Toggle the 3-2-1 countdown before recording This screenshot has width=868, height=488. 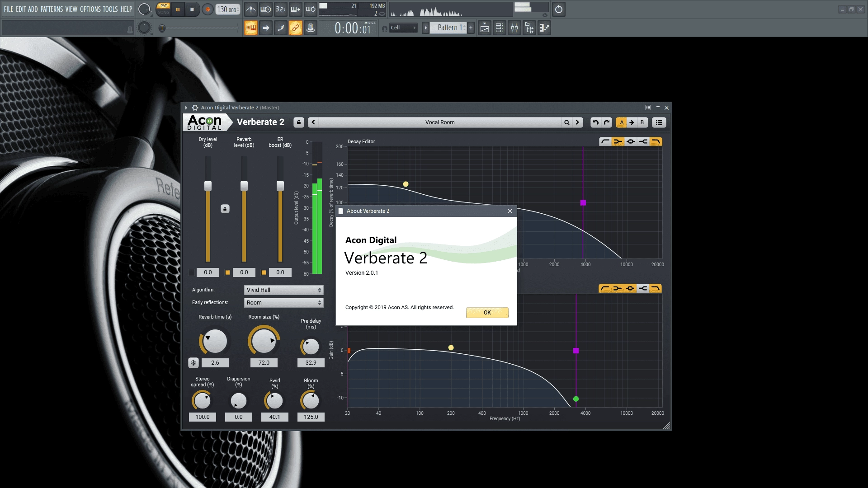click(x=281, y=9)
